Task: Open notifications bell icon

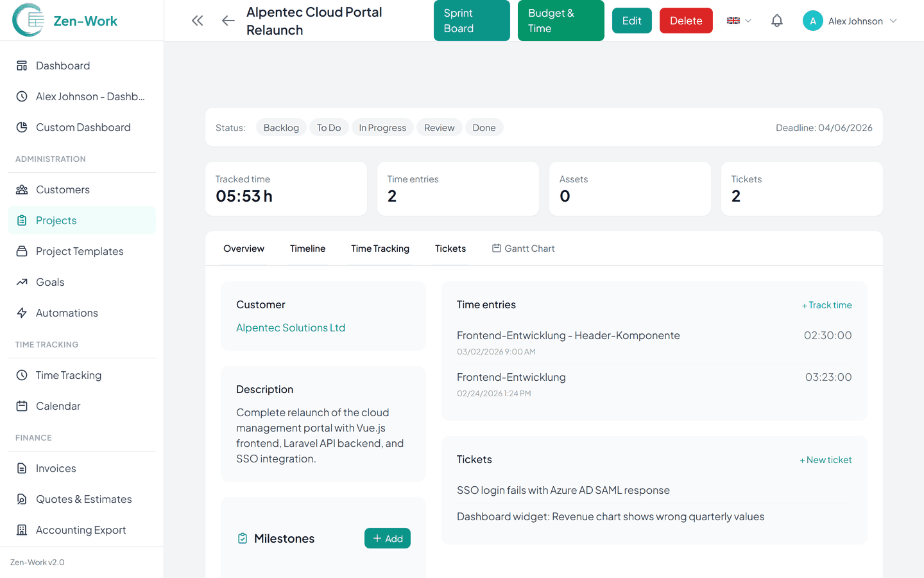Action: tap(776, 21)
